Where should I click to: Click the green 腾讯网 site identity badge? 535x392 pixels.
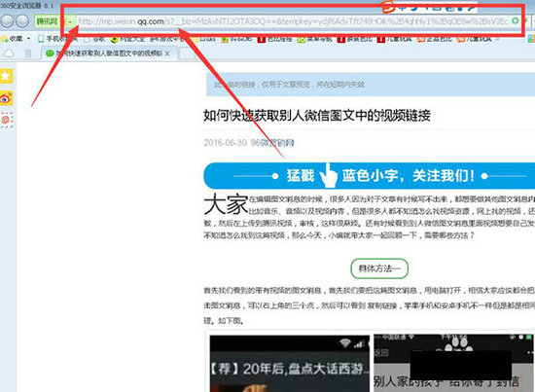(x=47, y=21)
